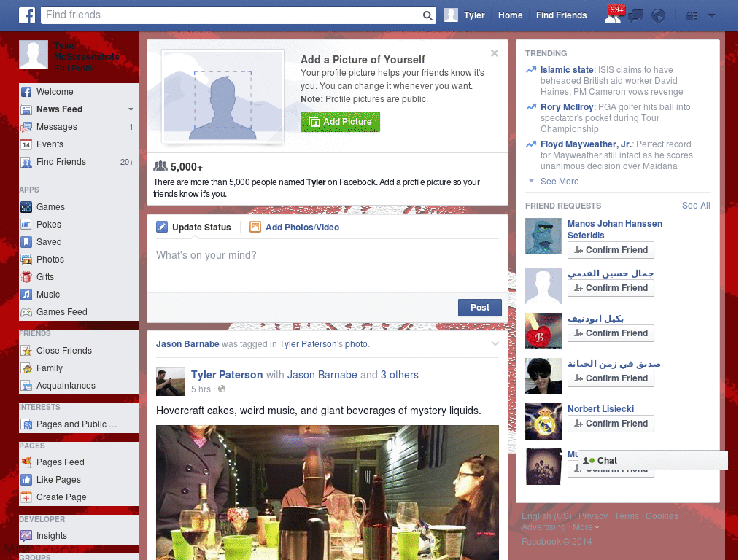The height and width of the screenshot is (560, 747).
Task: Click the Games sidebar icon
Action: coord(27,207)
